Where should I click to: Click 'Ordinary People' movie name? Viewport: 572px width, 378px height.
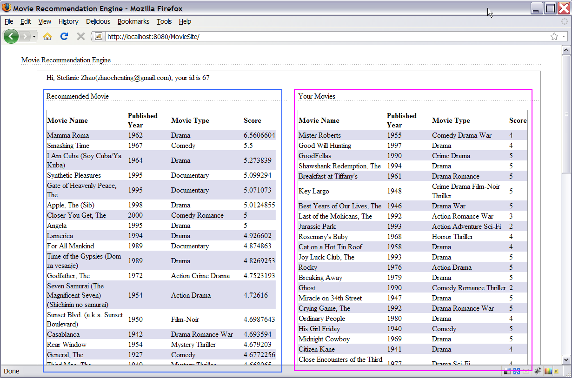(322, 319)
